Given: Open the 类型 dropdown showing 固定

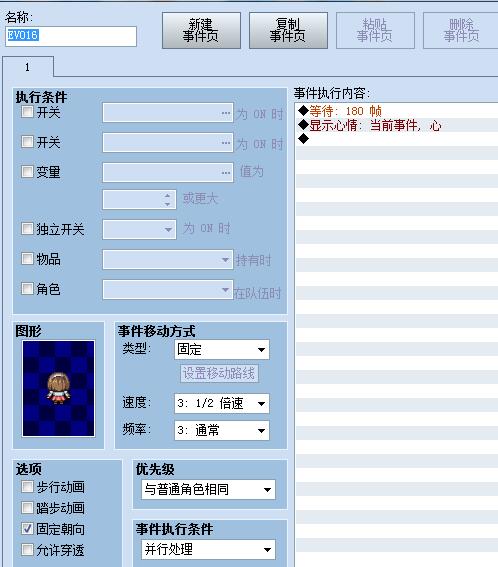Looking at the screenshot, I should (222, 350).
